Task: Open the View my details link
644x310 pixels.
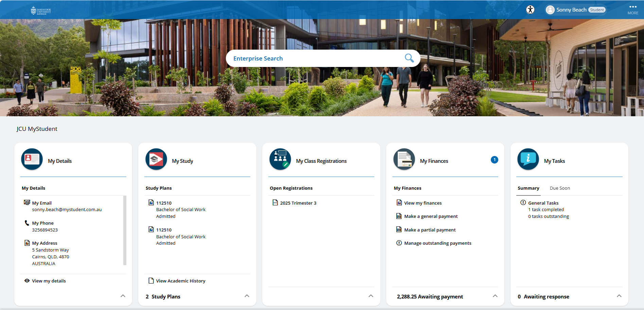Action: coord(49,281)
